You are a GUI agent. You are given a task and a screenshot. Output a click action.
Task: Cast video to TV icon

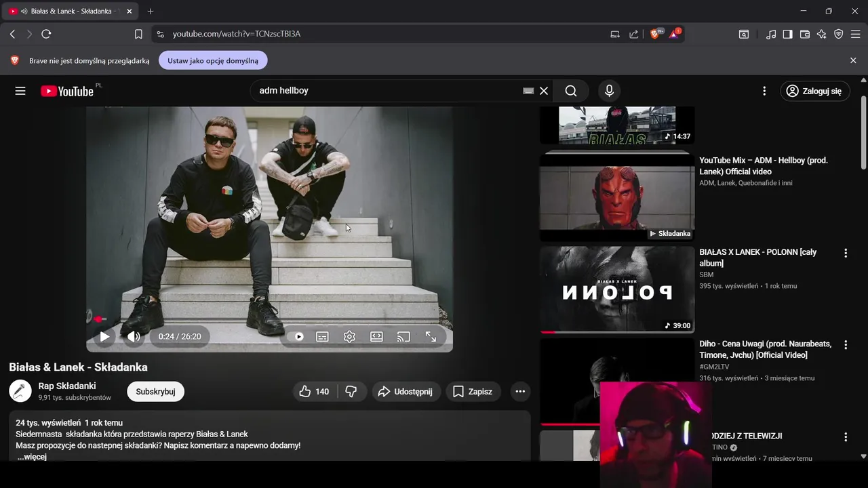click(403, 336)
